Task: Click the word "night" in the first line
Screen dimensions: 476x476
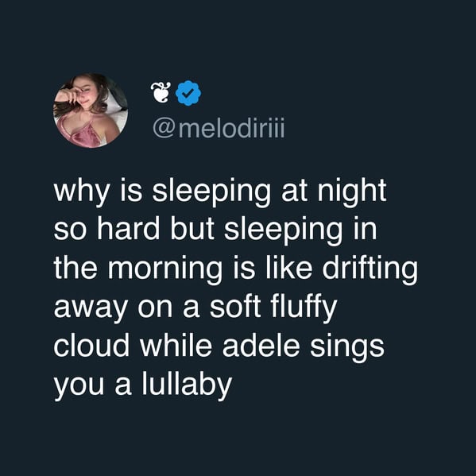Action: [352, 192]
